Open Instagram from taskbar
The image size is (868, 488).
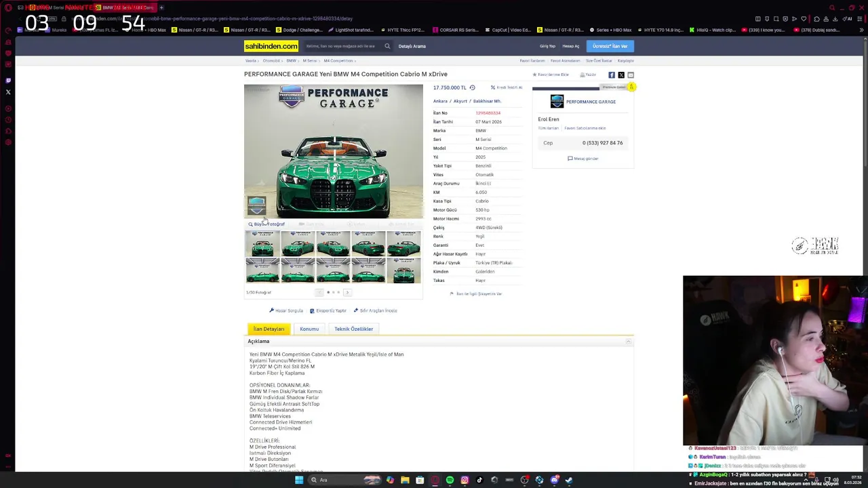click(x=465, y=480)
